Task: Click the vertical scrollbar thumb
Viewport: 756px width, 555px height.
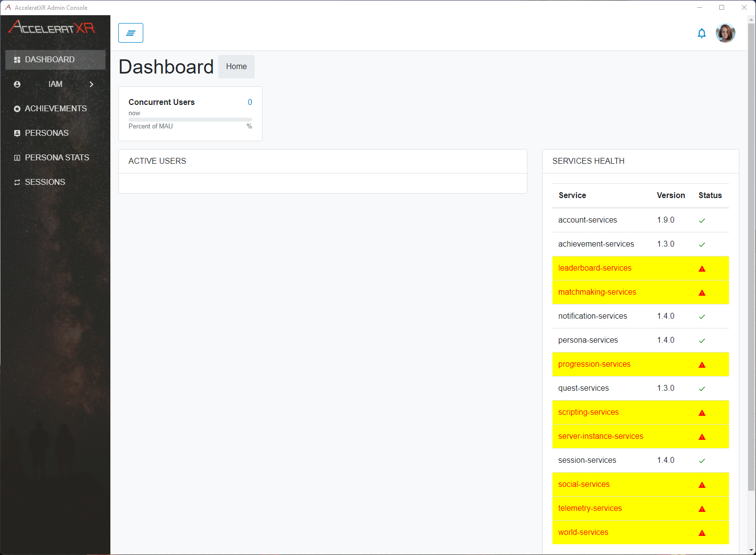Action: click(751, 257)
